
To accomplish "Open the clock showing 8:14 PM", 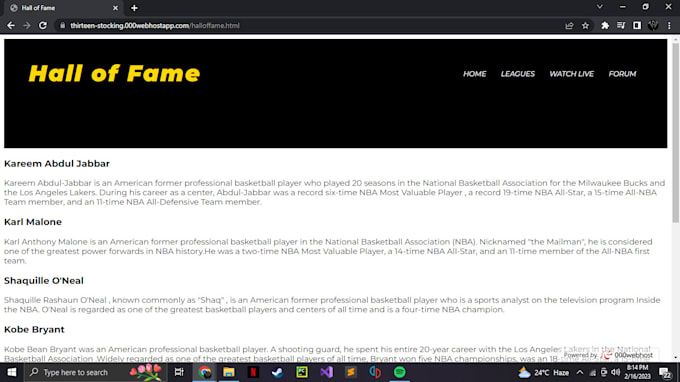I will pos(637,372).
